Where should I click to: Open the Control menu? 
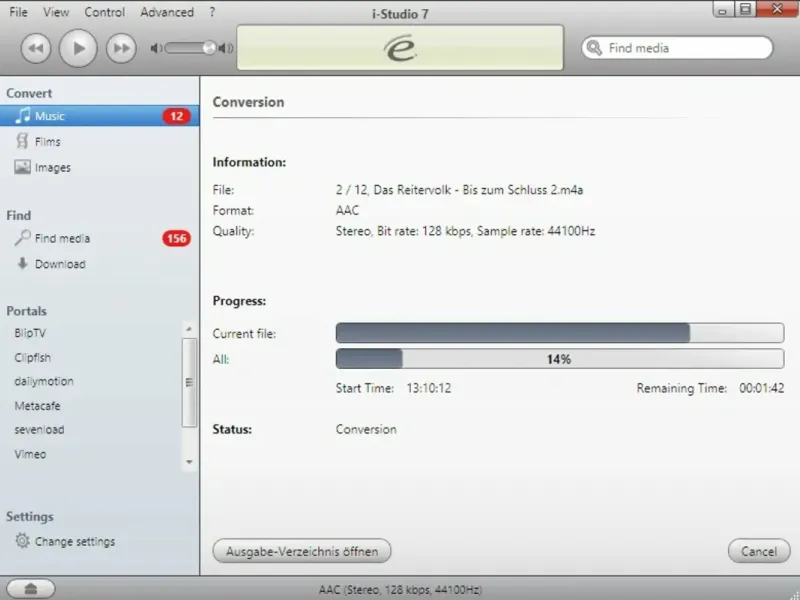[105, 12]
